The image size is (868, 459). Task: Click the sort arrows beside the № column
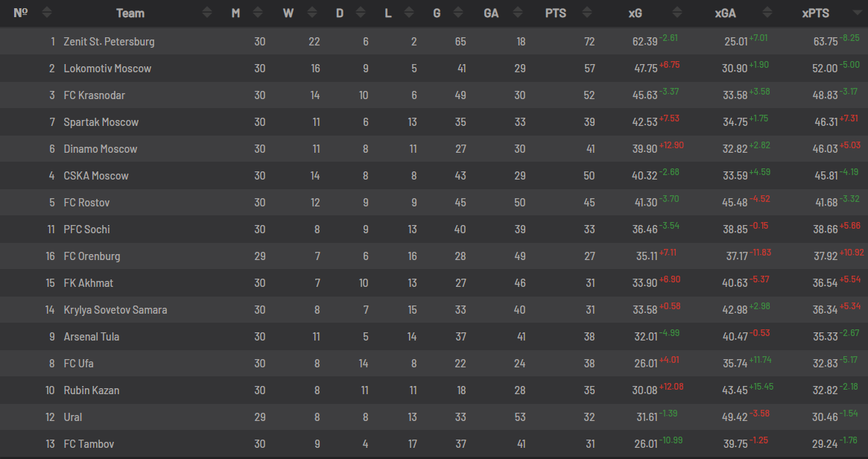[46, 13]
